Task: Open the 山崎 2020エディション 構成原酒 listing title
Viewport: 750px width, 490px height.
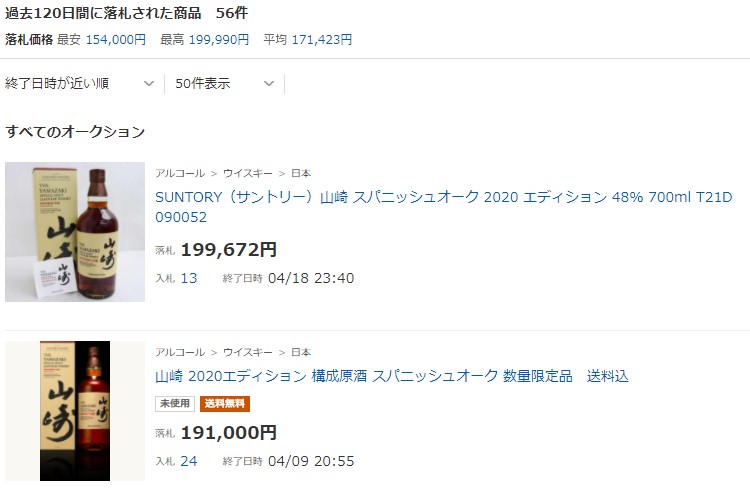Action: point(392,376)
